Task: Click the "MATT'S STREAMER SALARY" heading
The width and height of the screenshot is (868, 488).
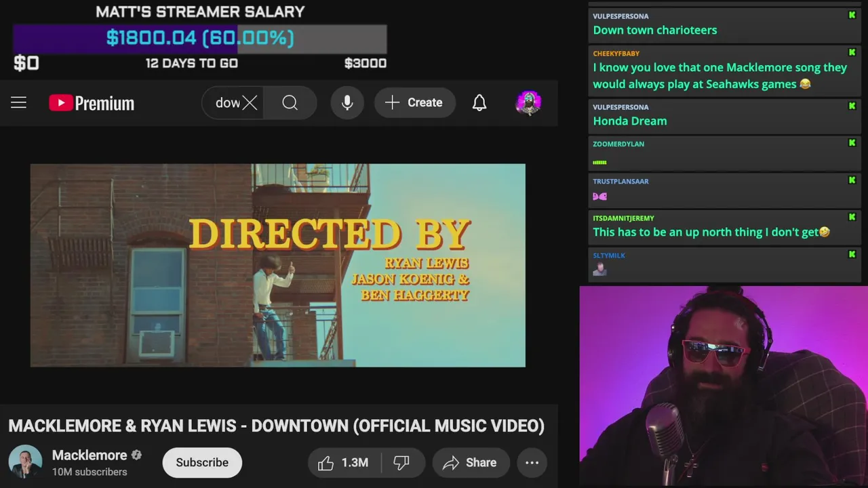Action: point(200,12)
